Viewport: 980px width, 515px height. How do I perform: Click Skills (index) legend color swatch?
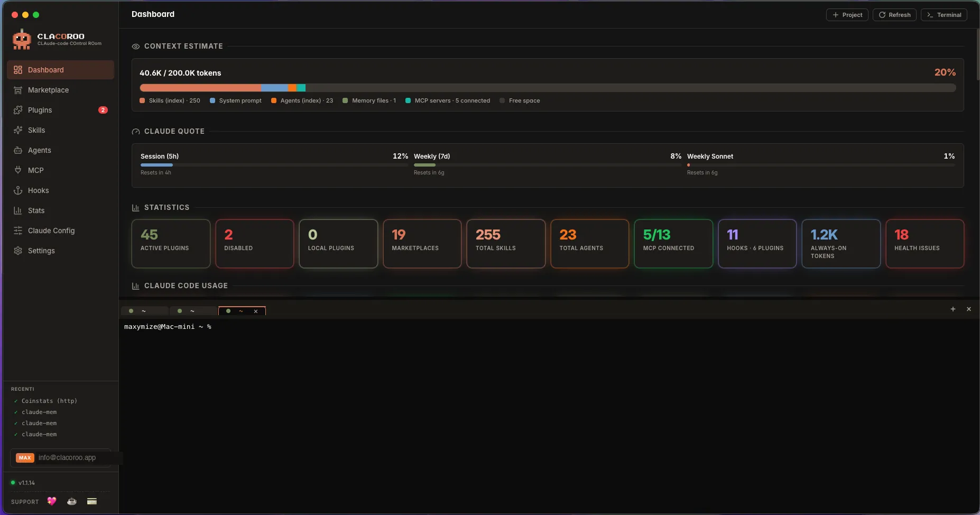coord(142,100)
